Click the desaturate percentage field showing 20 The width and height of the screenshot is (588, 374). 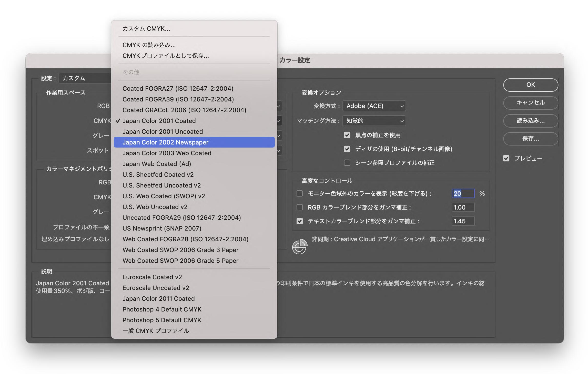tap(463, 193)
